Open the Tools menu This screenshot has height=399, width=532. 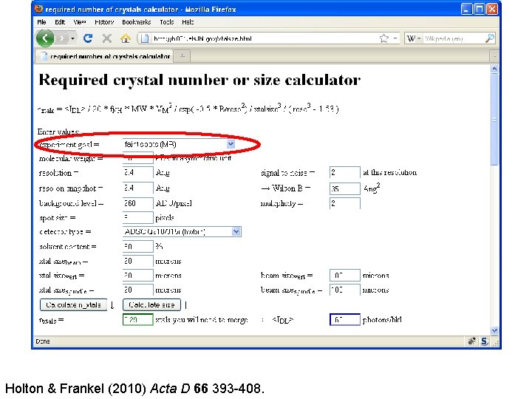point(166,22)
